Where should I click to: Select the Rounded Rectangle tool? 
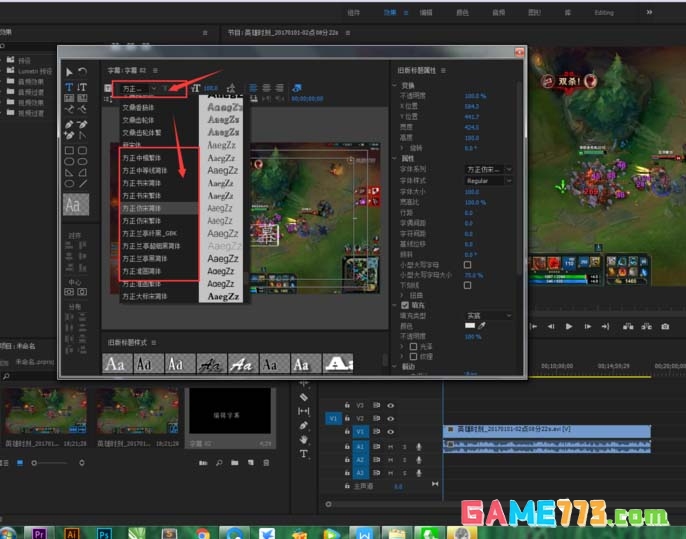click(x=82, y=150)
